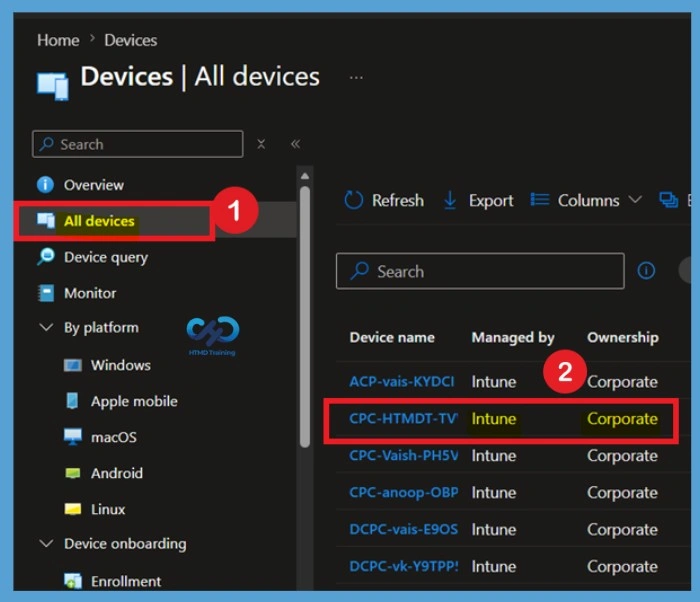700x602 pixels.
Task: Click the Devices page header icon
Action: click(x=53, y=85)
